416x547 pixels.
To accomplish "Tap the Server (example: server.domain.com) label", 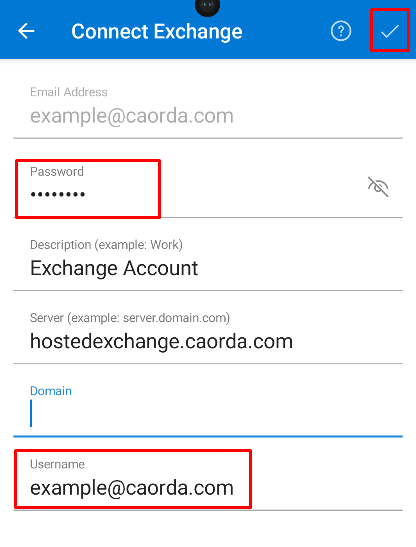I will (x=130, y=318).
